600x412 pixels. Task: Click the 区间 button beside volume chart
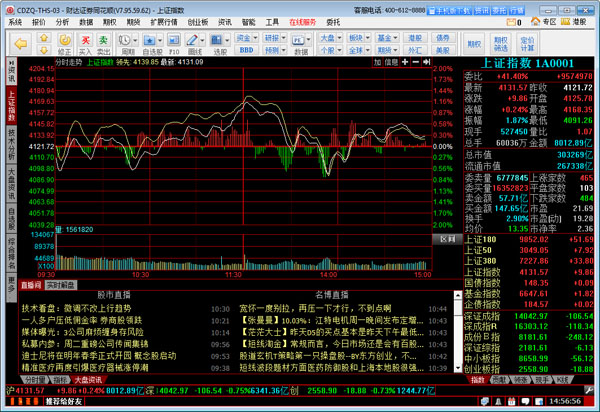pos(447,239)
